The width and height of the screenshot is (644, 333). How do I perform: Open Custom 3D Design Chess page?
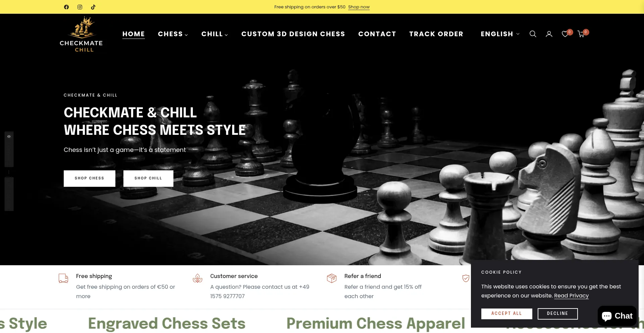293,34
